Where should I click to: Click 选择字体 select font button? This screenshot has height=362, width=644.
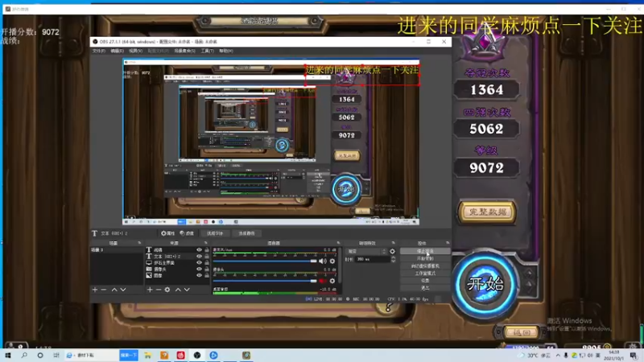pyautogui.click(x=215, y=233)
